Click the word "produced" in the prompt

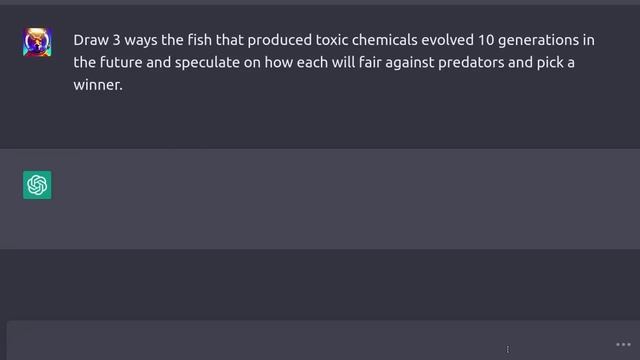(x=280, y=40)
